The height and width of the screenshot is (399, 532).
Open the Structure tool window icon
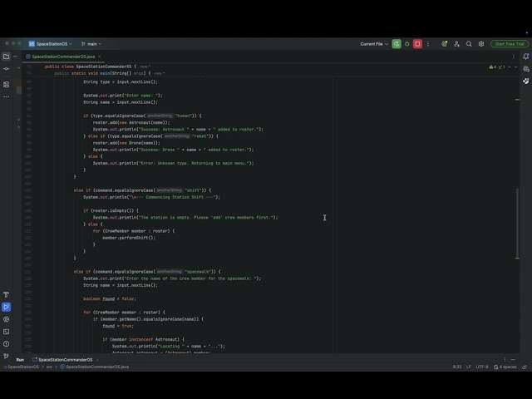(x=6, y=85)
